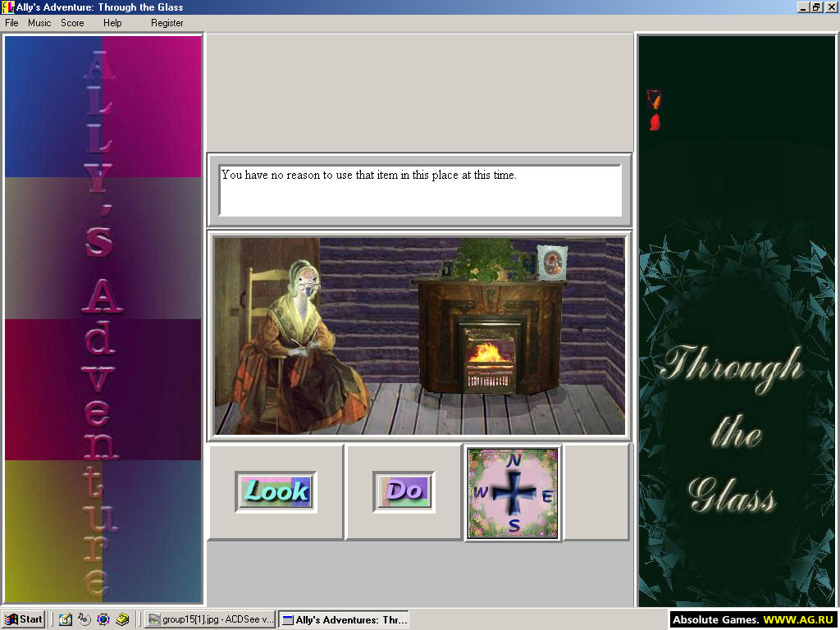Screen dimensions: 840x630
Task: Open the File menu
Action: (x=11, y=23)
